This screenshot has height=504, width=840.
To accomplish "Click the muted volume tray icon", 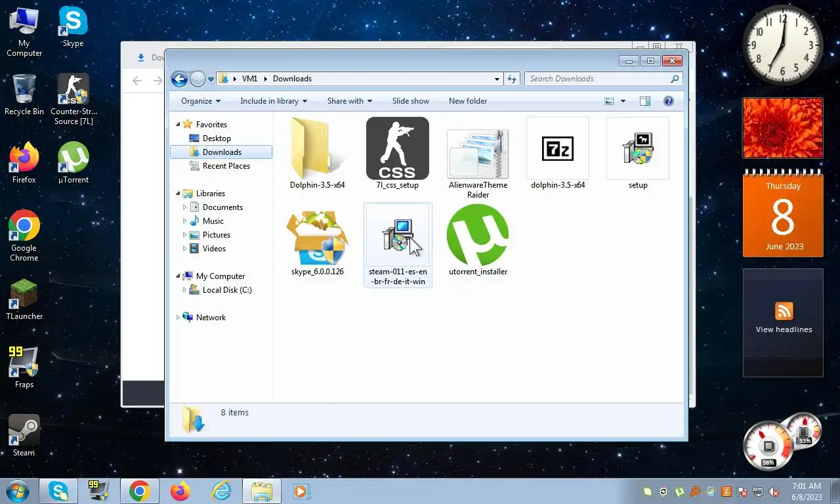I will coord(774,492).
